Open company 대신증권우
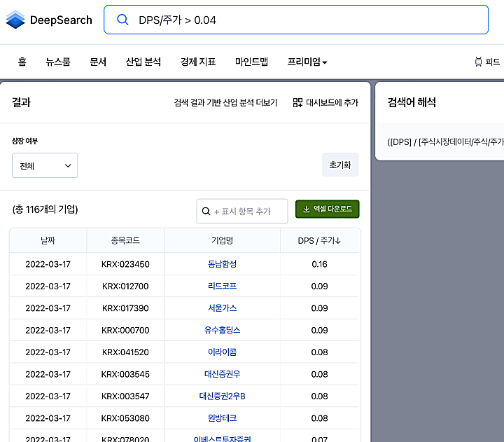This screenshot has width=504, height=442. [x=222, y=374]
